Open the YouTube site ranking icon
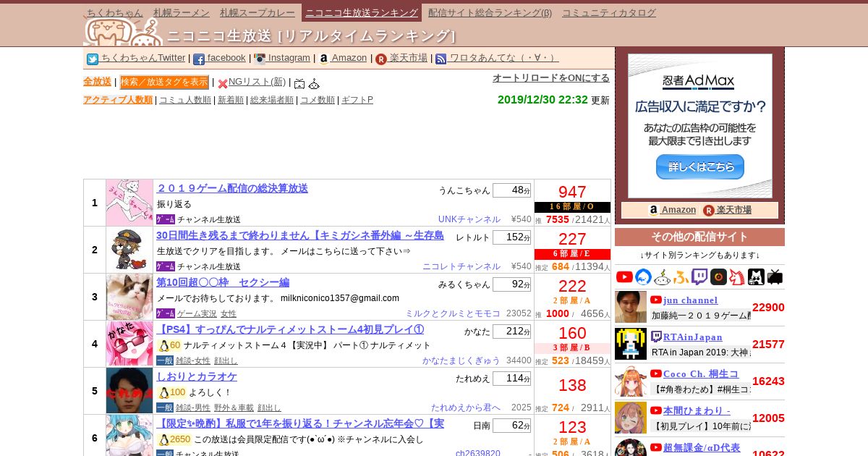 pos(624,276)
